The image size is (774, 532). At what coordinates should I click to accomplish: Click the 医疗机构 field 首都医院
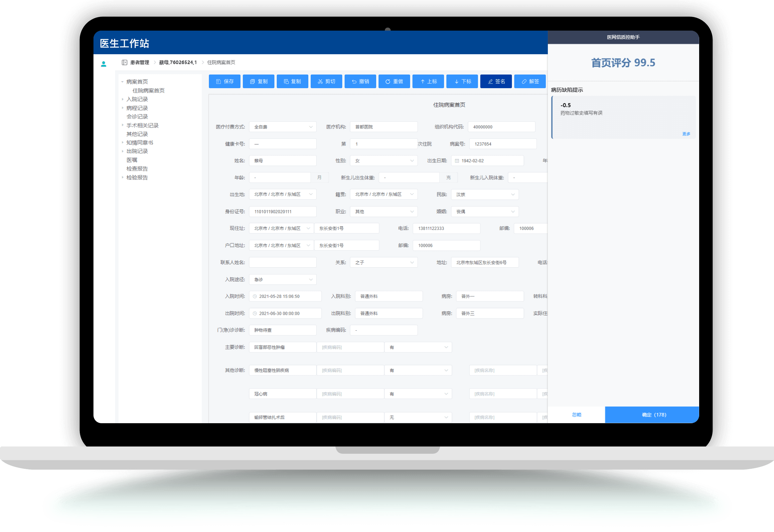tap(384, 127)
